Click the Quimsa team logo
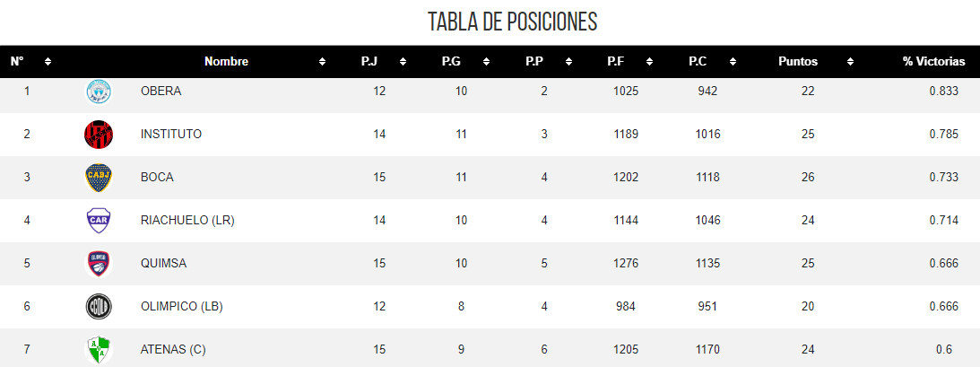The image size is (980, 367). [98, 264]
